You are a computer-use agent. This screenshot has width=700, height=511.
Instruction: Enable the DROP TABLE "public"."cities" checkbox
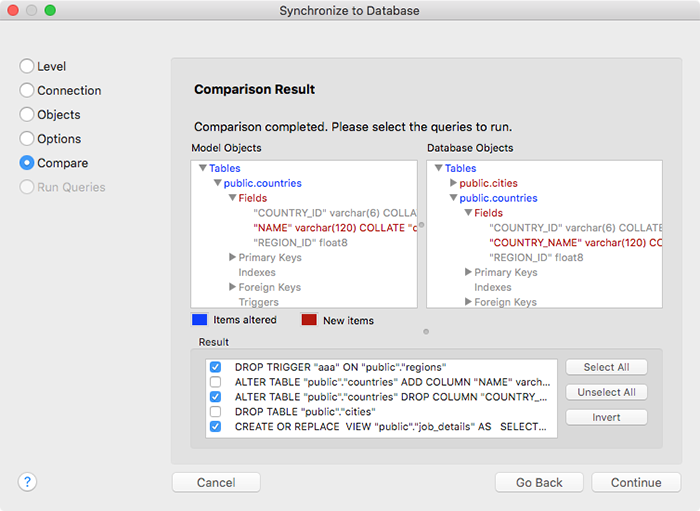(216, 411)
